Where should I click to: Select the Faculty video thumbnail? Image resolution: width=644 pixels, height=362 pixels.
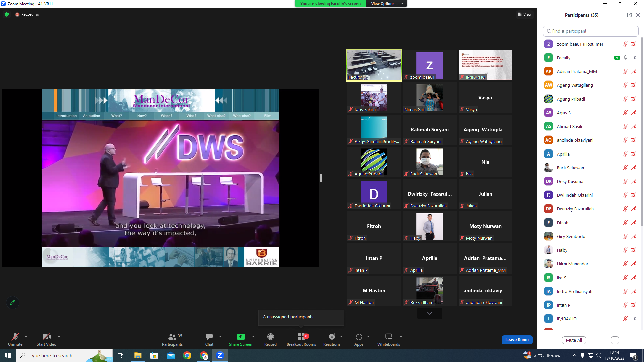click(374, 65)
